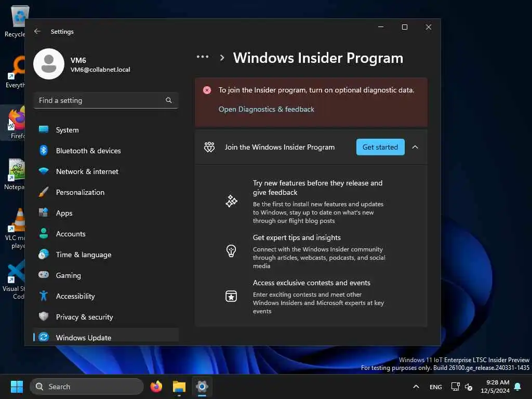Select the Everything desktop shortcut
The width and height of the screenshot is (532, 399).
[x=15, y=72]
